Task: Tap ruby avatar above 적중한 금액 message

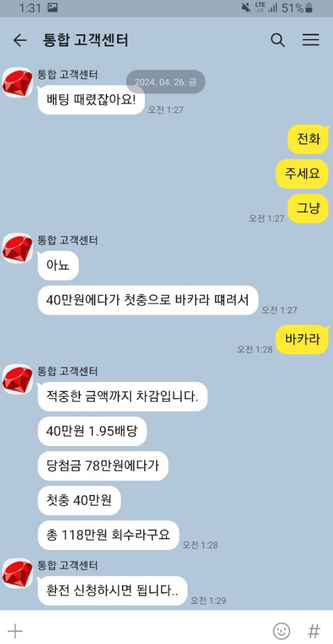Action: (17, 379)
